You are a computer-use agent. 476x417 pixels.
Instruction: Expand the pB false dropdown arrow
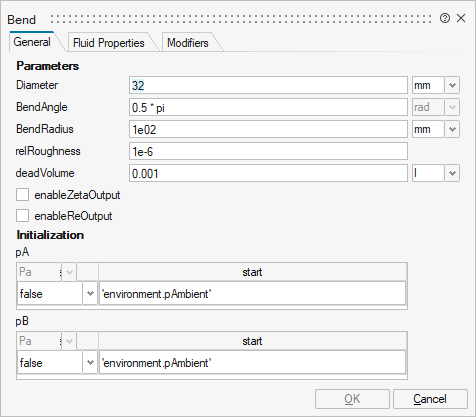90,362
